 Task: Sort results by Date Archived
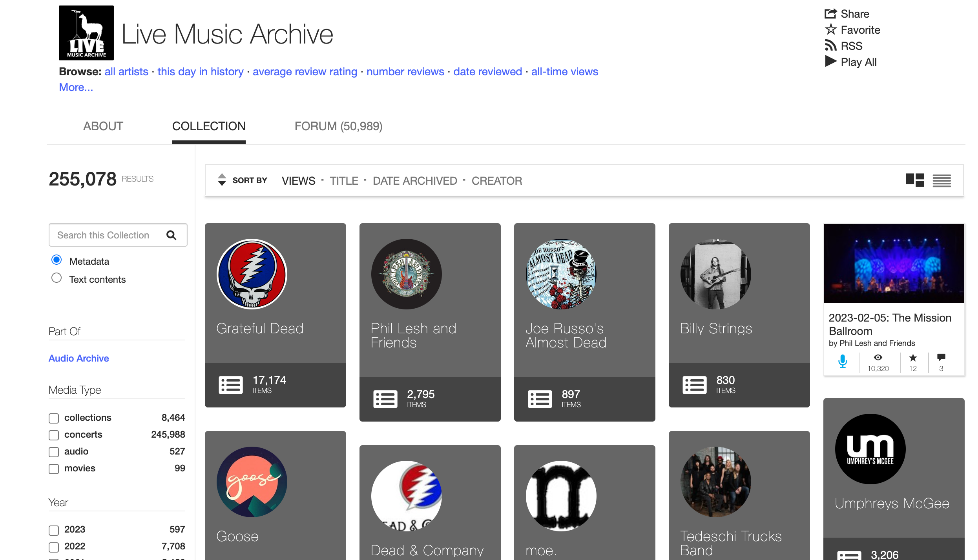click(x=414, y=181)
